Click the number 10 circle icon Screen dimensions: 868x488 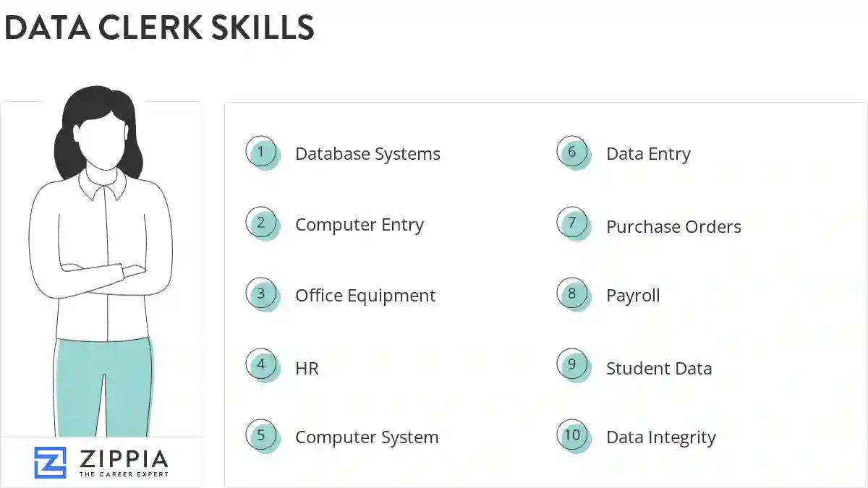[572, 436]
